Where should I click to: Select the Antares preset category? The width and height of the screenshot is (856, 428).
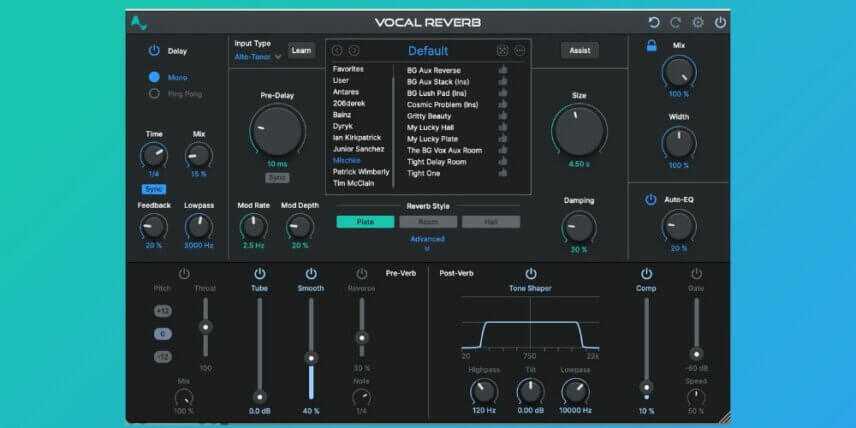pyautogui.click(x=346, y=92)
